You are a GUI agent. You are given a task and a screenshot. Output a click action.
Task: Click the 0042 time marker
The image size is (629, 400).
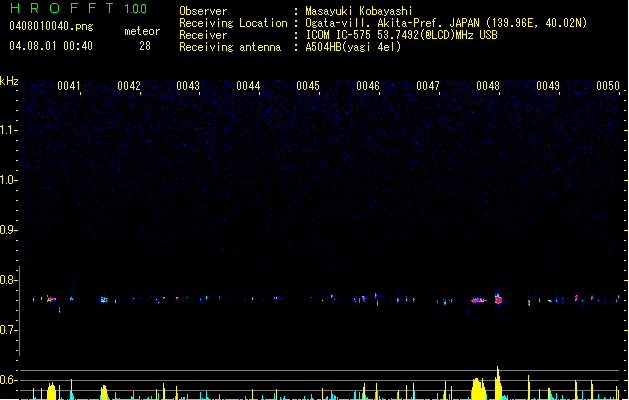pyautogui.click(x=129, y=86)
